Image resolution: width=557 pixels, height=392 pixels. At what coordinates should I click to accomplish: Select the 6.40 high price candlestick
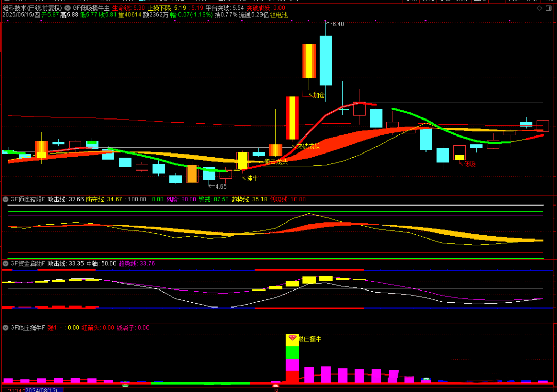[325, 60]
